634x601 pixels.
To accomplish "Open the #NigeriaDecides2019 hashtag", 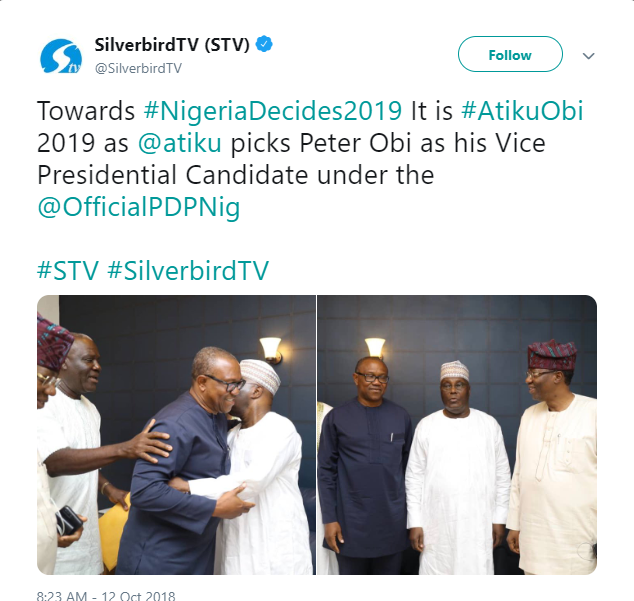I will pos(273,110).
